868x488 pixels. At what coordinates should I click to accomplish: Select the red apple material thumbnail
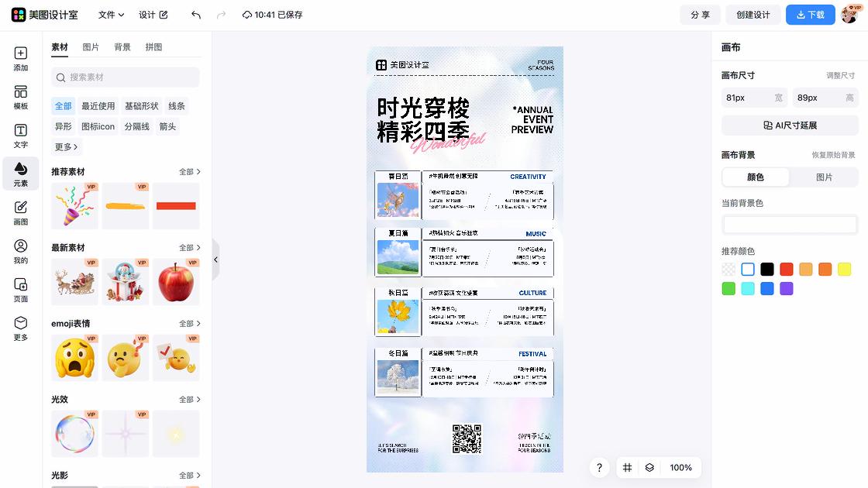pyautogui.click(x=176, y=282)
